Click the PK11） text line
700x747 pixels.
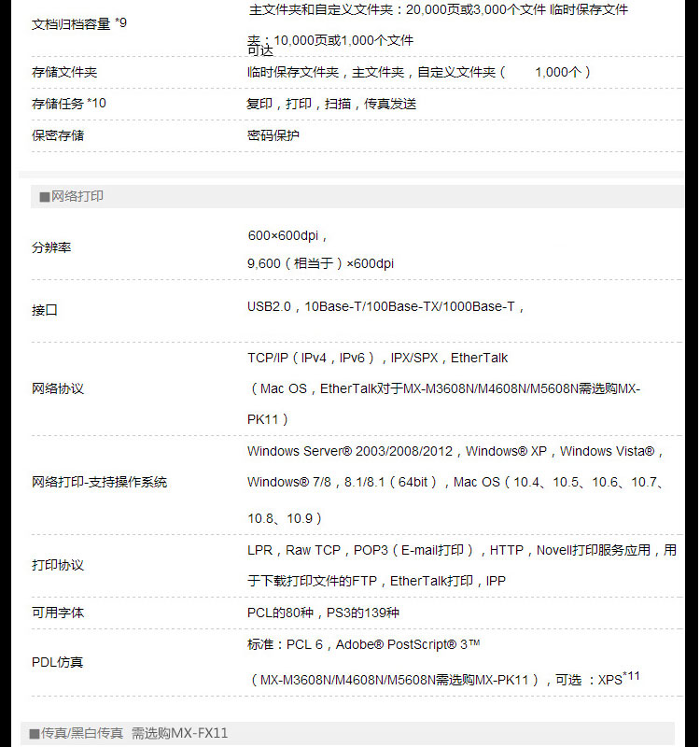pyautogui.click(x=268, y=419)
